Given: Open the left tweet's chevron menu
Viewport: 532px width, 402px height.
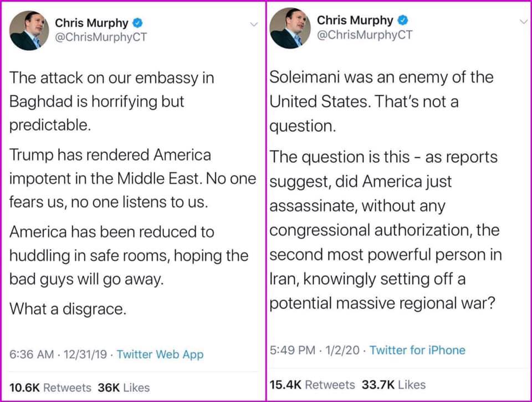Looking at the screenshot, I should [x=254, y=24].
